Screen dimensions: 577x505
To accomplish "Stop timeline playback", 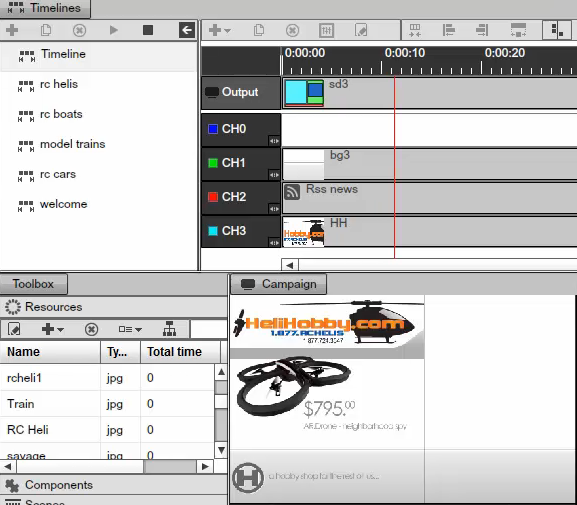I will coord(148,30).
